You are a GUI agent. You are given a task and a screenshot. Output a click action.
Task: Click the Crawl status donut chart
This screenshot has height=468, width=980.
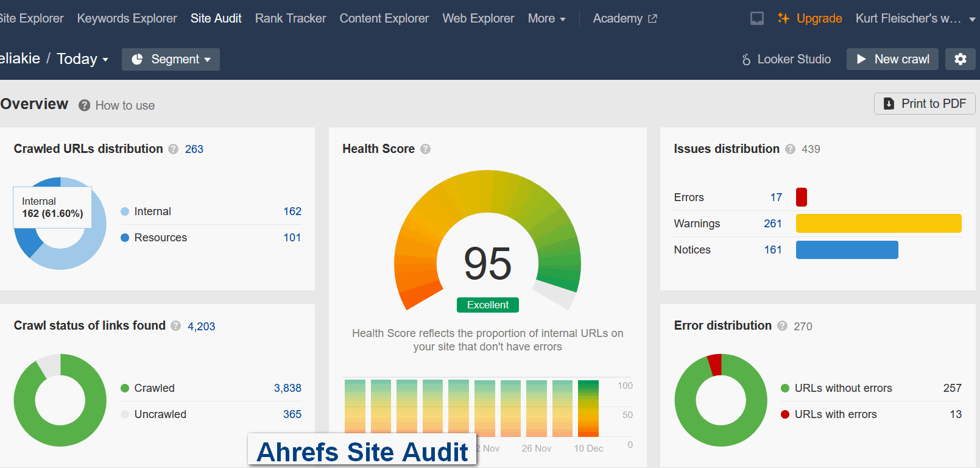60,400
